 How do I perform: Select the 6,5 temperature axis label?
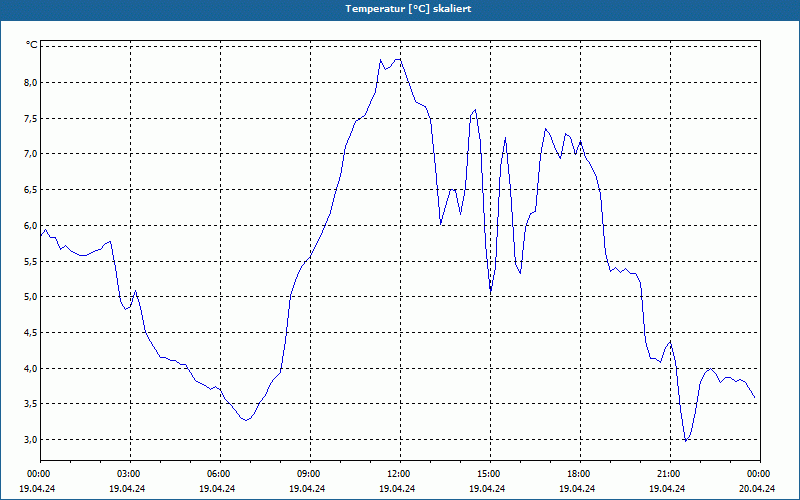[30, 190]
